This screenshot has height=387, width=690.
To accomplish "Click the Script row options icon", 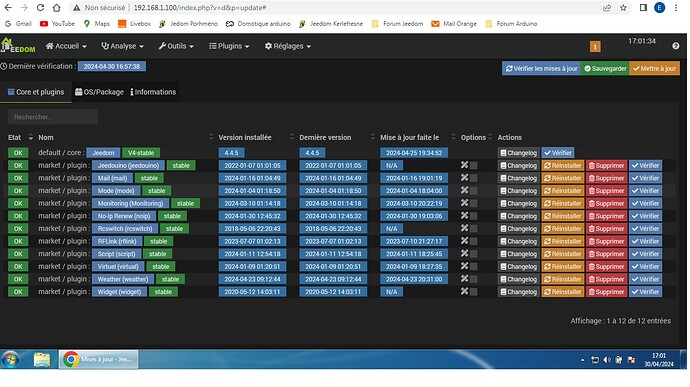I will [x=464, y=254].
